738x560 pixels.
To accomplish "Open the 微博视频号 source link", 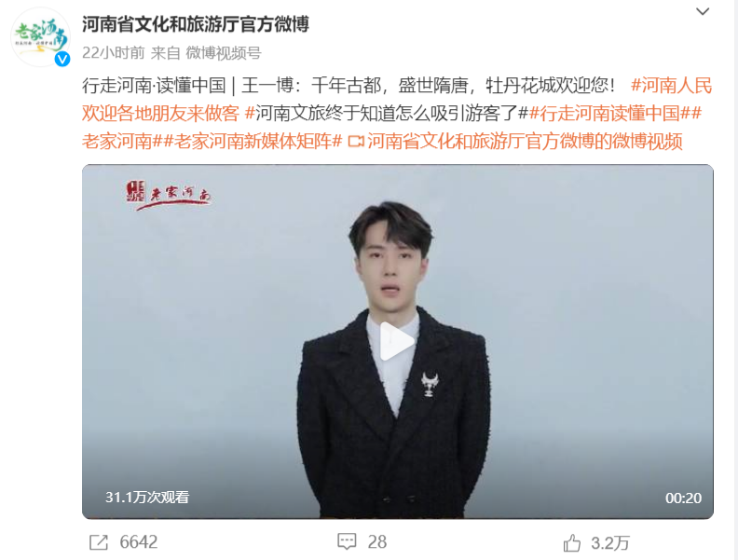I will 223,53.
